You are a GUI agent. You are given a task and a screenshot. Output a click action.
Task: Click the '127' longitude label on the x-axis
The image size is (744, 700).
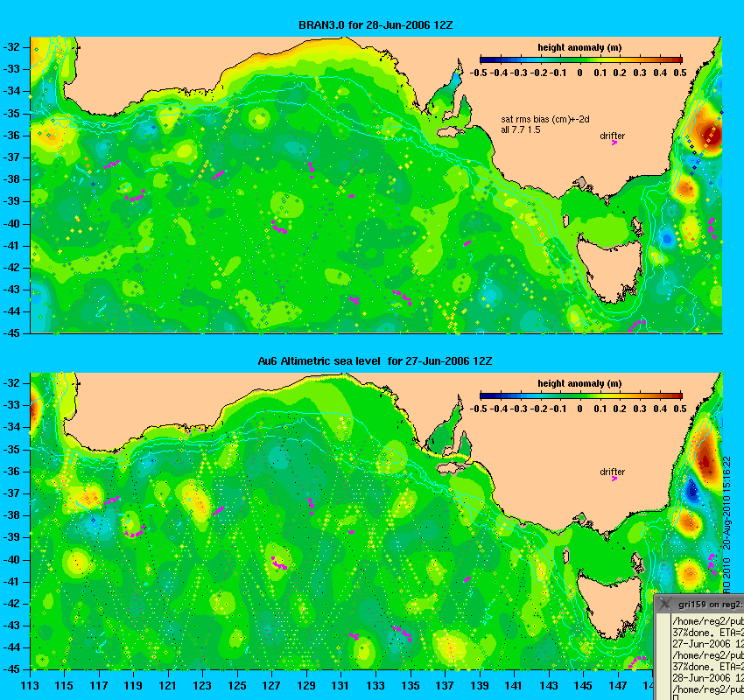tap(271, 685)
